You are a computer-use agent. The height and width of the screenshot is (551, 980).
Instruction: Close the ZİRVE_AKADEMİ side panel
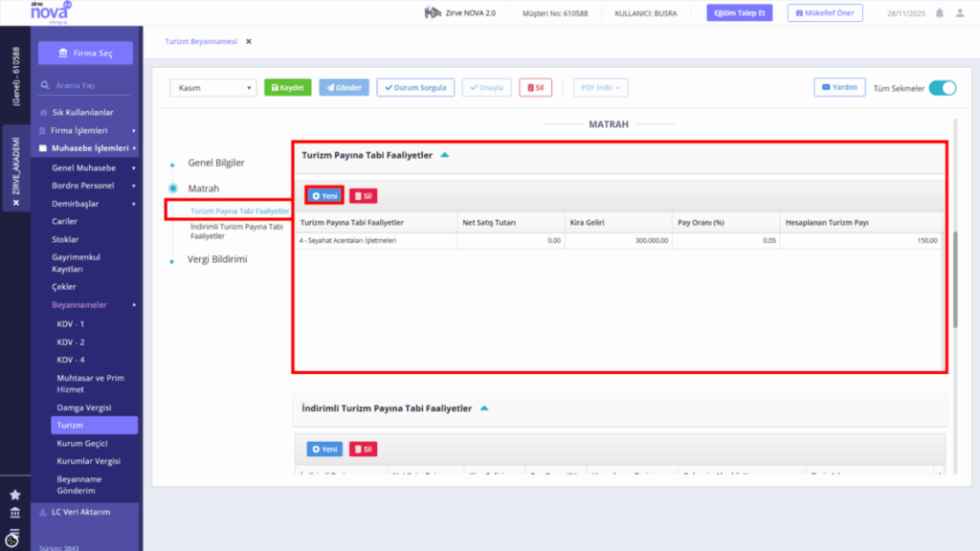pos(16,203)
